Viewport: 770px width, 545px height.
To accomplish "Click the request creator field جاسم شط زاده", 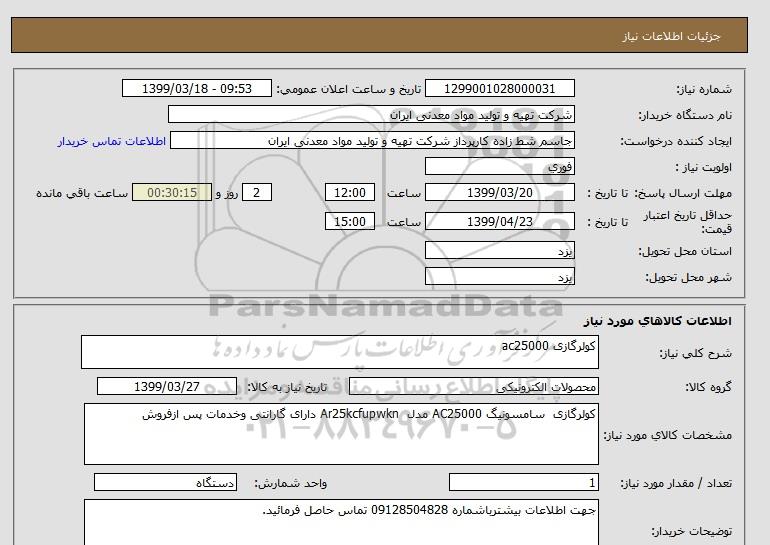I will [372, 141].
